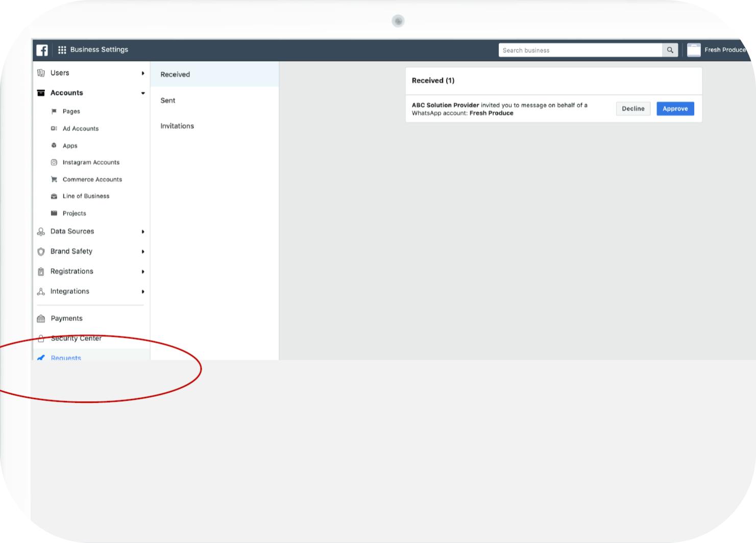Expand the Registrations arrow
This screenshot has width=756, height=543.
143,272
